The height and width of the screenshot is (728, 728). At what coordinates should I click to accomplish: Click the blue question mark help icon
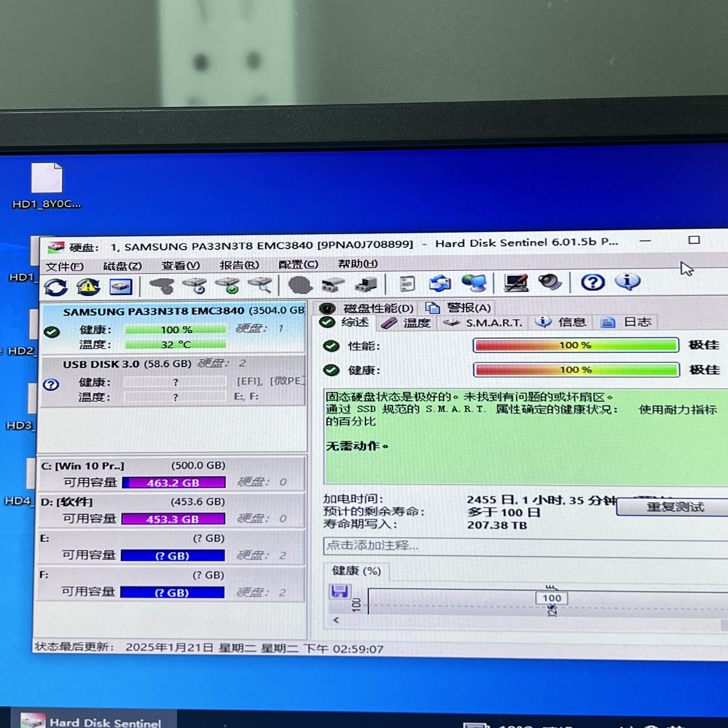(x=593, y=282)
